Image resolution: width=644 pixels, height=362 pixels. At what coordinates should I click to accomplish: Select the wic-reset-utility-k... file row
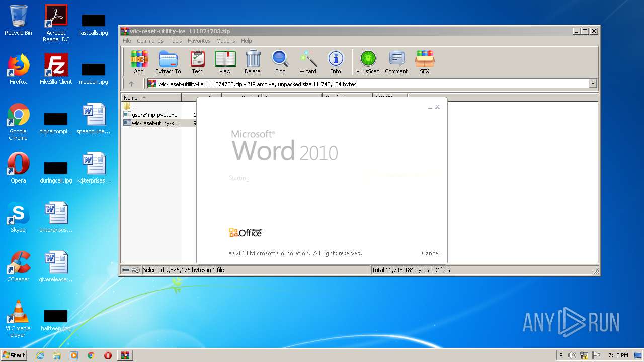tap(159, 123)
